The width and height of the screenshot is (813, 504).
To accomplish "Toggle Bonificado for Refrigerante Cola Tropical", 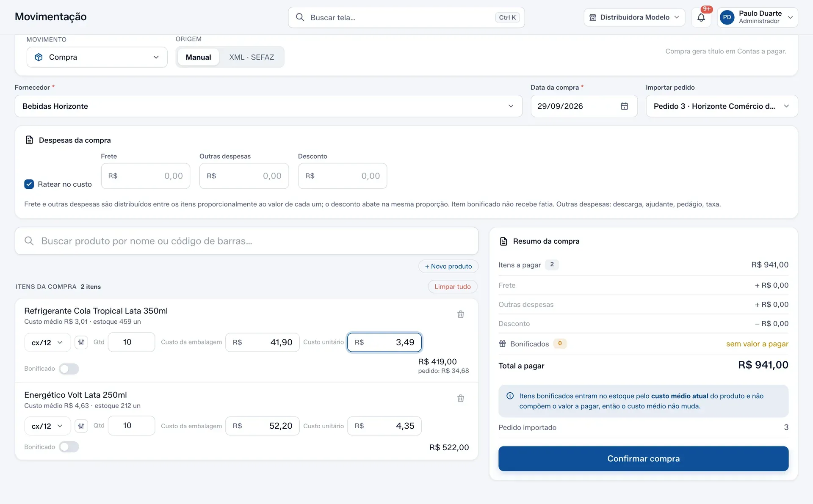I will click(x=69, y=369).
